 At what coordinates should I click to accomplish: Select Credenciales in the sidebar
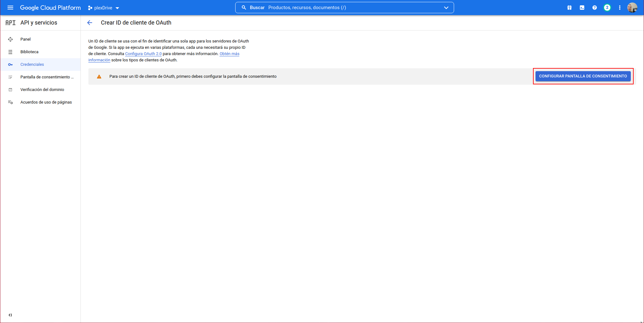(x=32, y=65)
